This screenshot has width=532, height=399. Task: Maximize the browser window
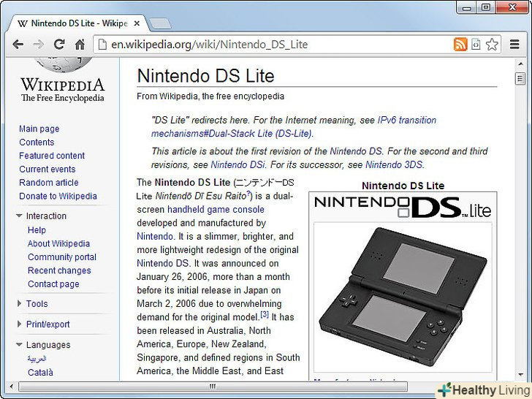(486, 7)
